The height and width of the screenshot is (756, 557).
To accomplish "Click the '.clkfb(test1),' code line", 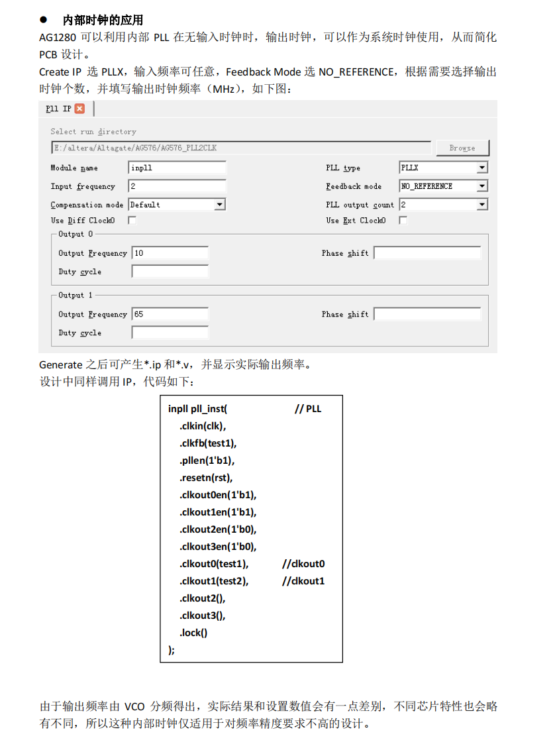I will click(x=208, y=443).
